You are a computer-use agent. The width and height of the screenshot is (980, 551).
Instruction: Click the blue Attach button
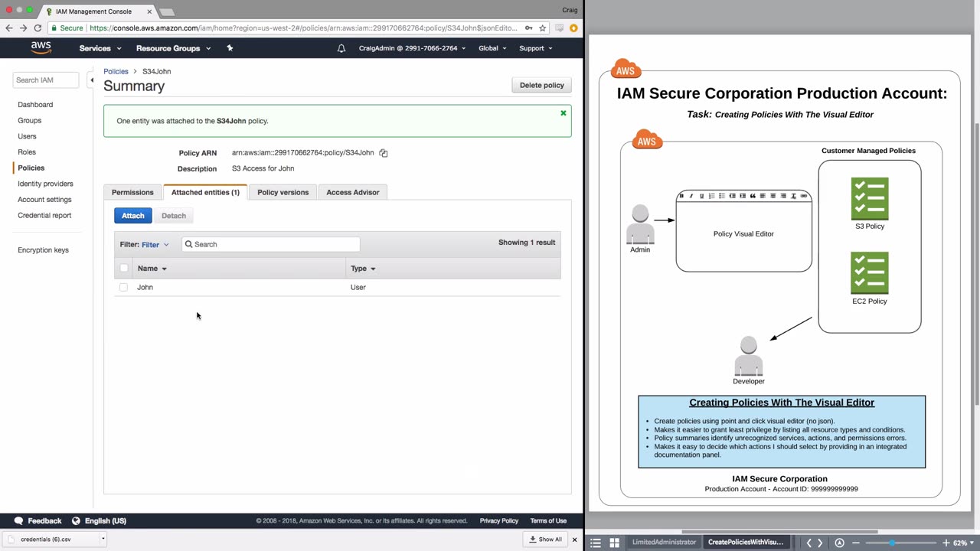pos(132,216)
